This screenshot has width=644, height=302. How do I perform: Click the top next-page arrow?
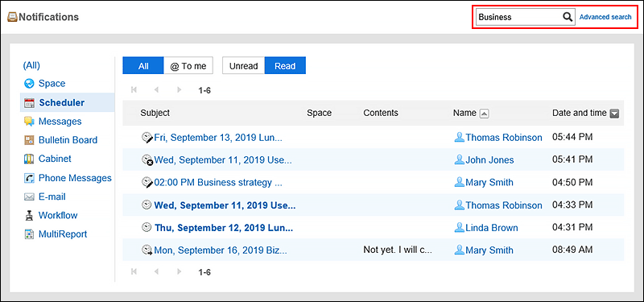point(179,89)
